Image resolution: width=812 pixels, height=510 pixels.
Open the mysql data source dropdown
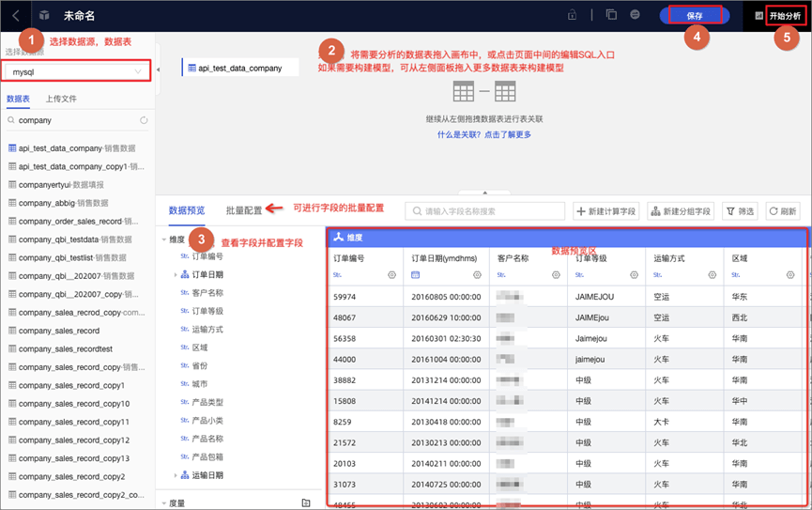pos(77,71)
